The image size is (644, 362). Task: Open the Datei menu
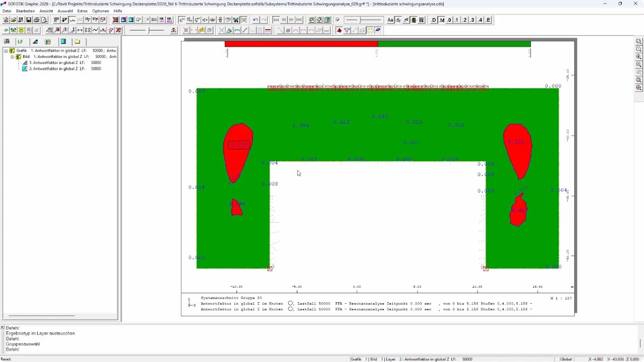coord(7,11)
